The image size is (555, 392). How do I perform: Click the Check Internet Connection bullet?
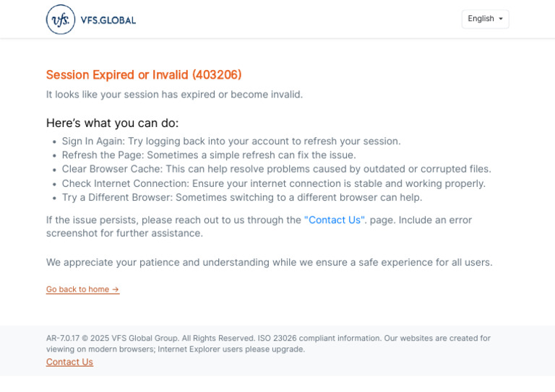pos(273,183)
